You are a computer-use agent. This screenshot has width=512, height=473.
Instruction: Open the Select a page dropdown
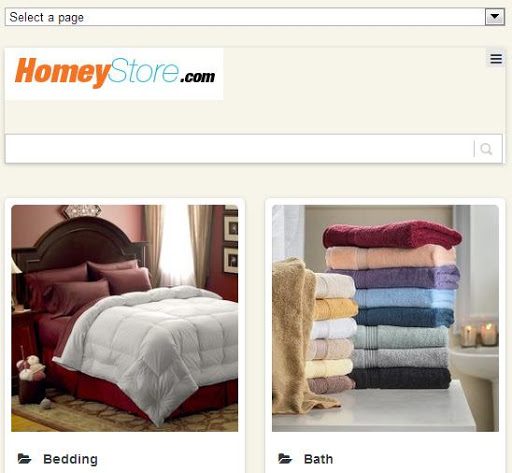tap(255, 17)
